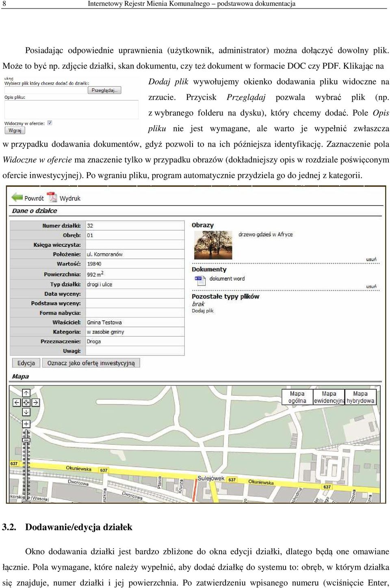Viewport: 390px width, 588px height.
Task: Pan map up with arrow icon
Action: pos(26,393)
